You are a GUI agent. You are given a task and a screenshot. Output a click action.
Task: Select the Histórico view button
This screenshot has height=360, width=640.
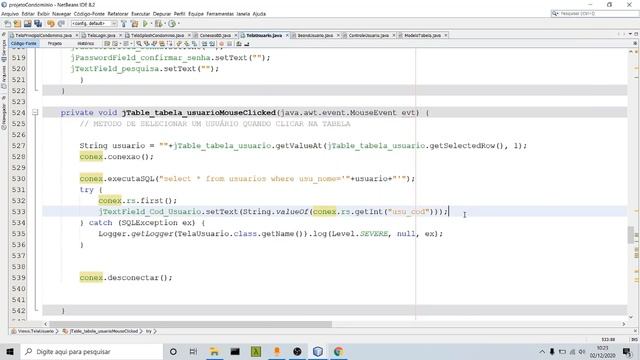86,44
